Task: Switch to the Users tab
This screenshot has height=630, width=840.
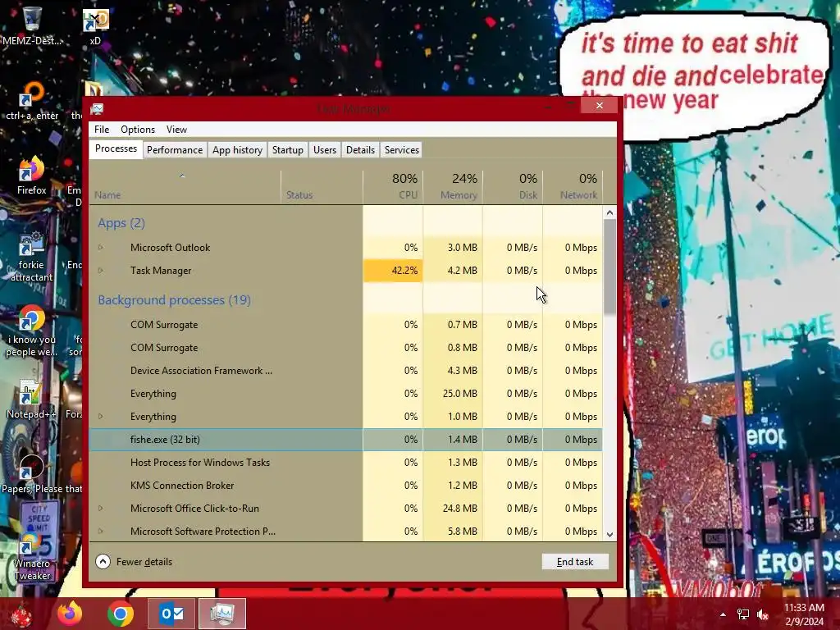Action: click(325, 150)
